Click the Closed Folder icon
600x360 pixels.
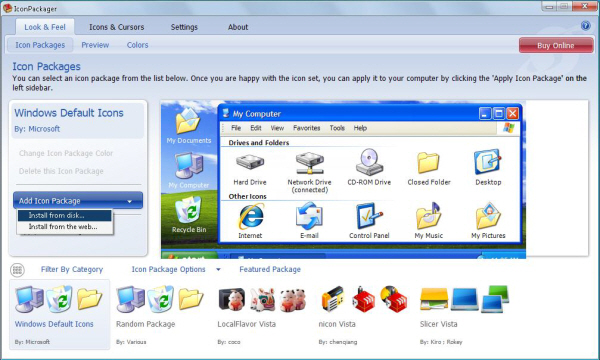(428, 162)
